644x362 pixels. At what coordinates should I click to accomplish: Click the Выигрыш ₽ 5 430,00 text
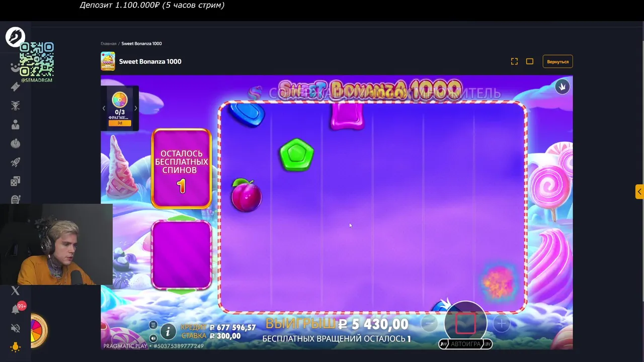tap(337, 324)
